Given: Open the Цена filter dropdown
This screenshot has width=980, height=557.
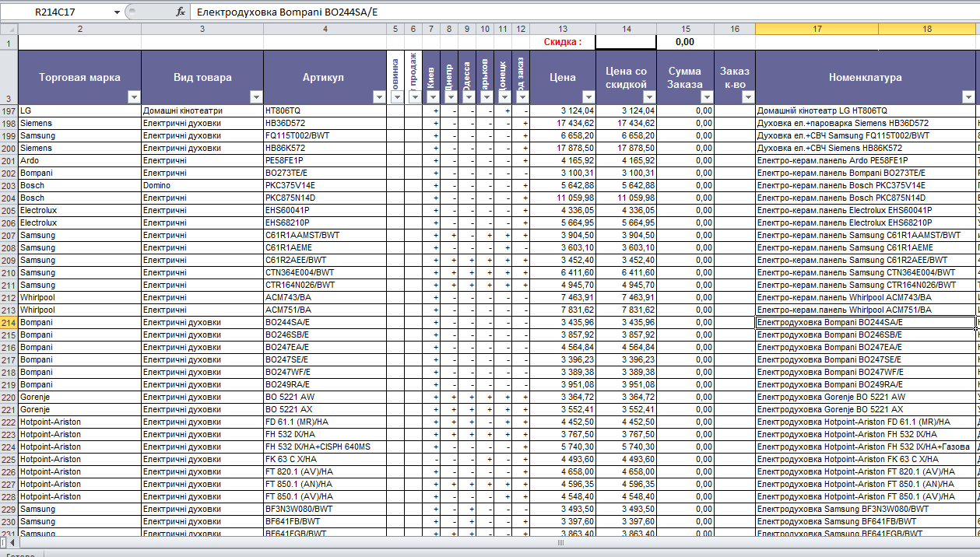Looking at the screenshot, I should (x=588, y=97).
